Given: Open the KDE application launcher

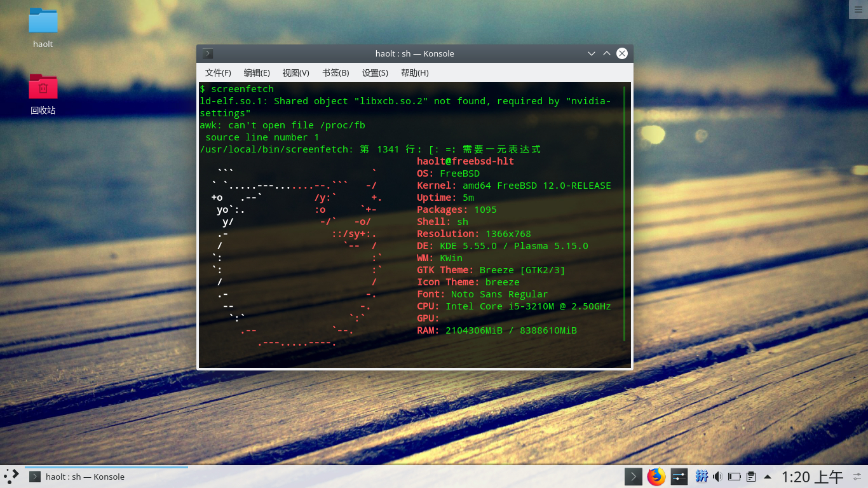Looking at the screenshot, I should tap(11, 477).
